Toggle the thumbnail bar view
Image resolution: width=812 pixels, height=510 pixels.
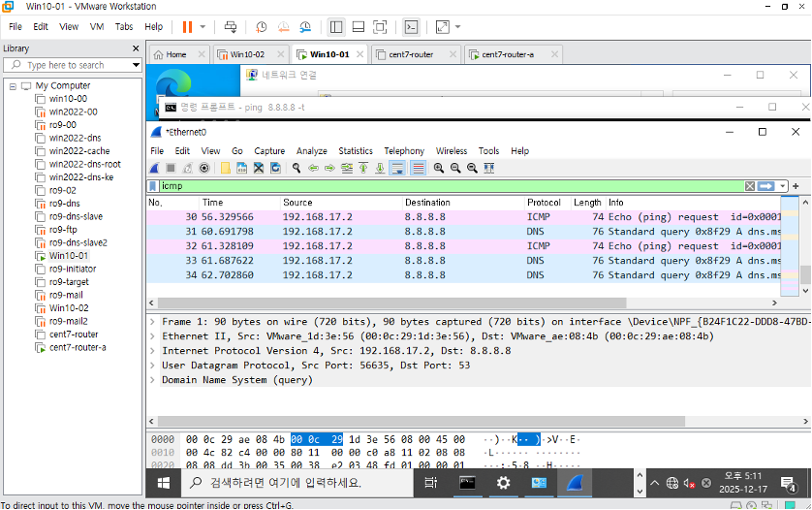point(359,27)
